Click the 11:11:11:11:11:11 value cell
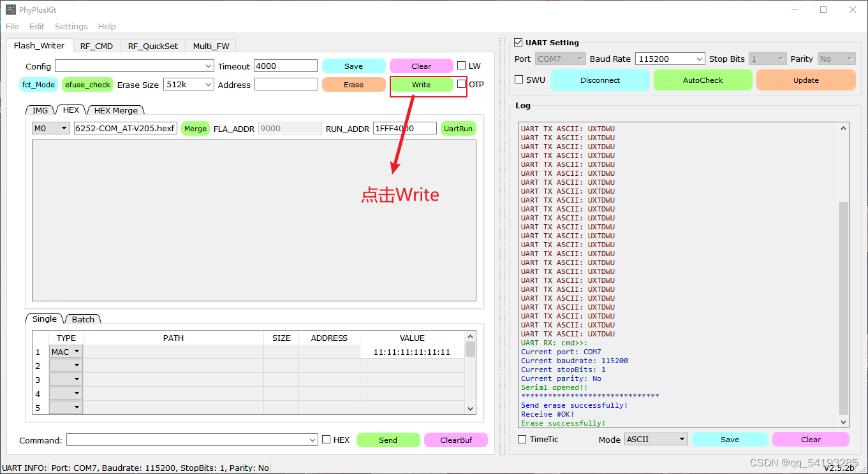Screen dimensions: 868x474 412,352
